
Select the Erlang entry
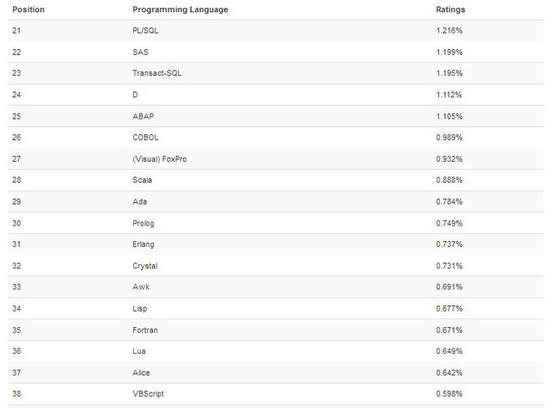143,245
